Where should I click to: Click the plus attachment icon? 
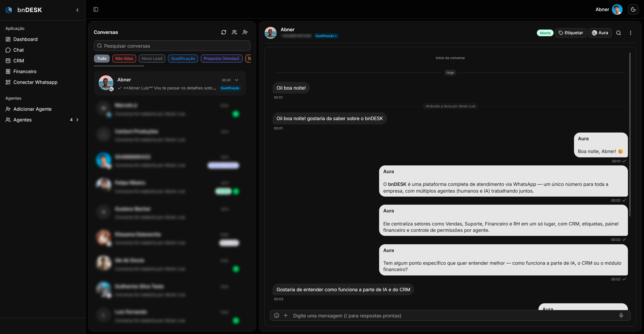(x=285, y=316)
